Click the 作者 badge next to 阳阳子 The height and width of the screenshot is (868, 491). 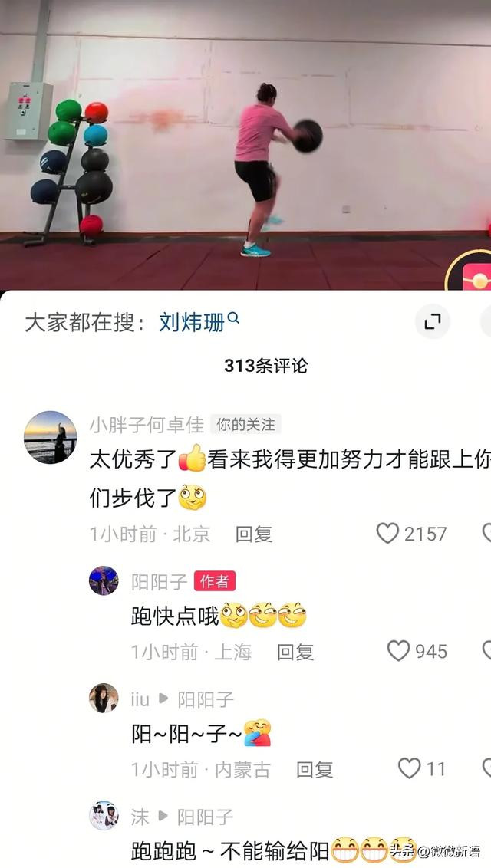(x=215, y=581)
